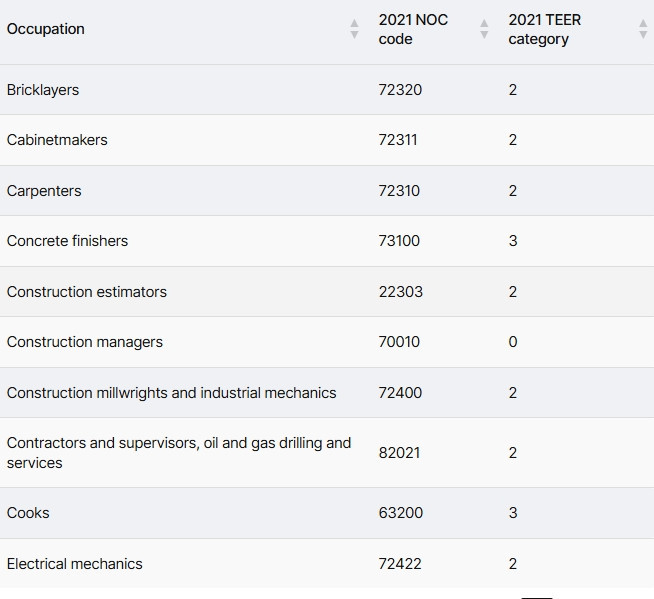Click the 2021 NOC code header text

point(413,29)
